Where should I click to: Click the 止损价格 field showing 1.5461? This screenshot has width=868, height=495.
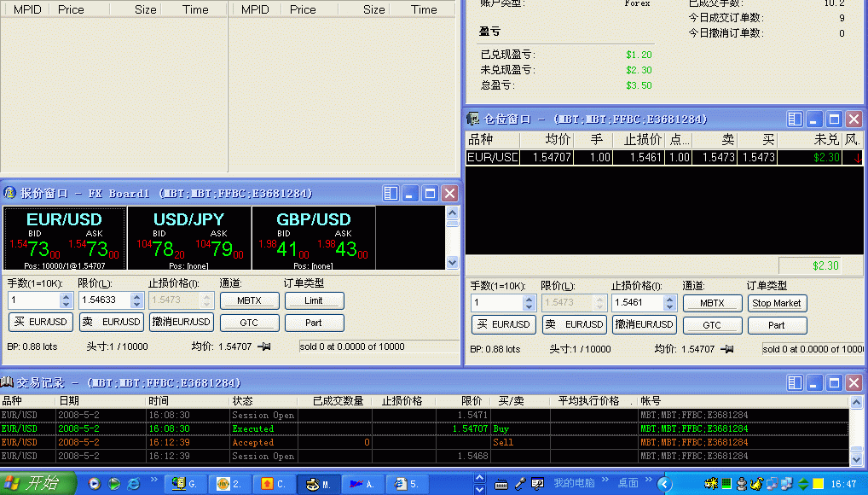point(639,303)
